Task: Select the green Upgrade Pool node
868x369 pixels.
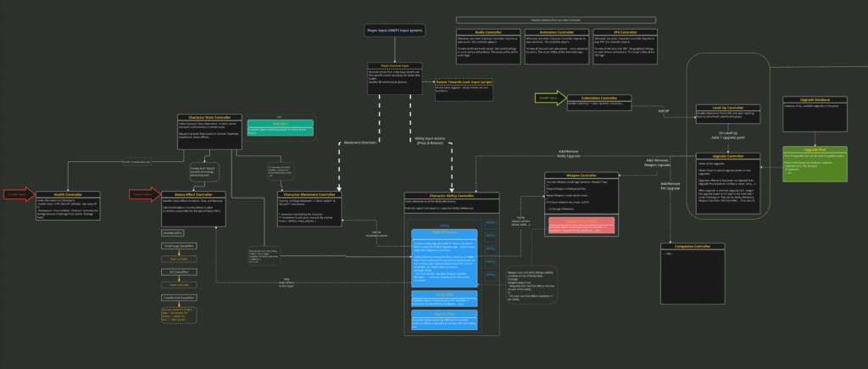Action: [815, 164]
